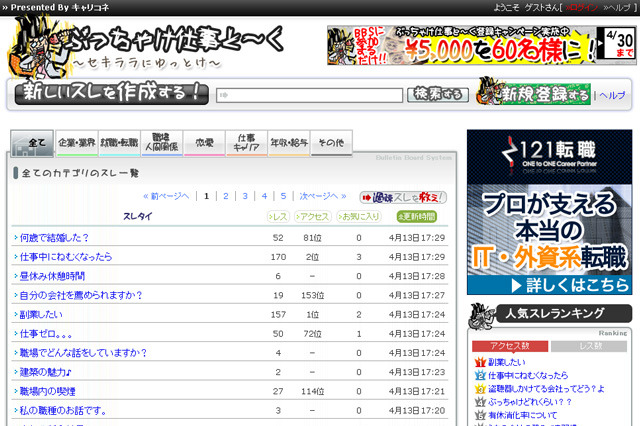Go to page 5 of thread list
The image size is (640, 426).
(x=283, y=196)
